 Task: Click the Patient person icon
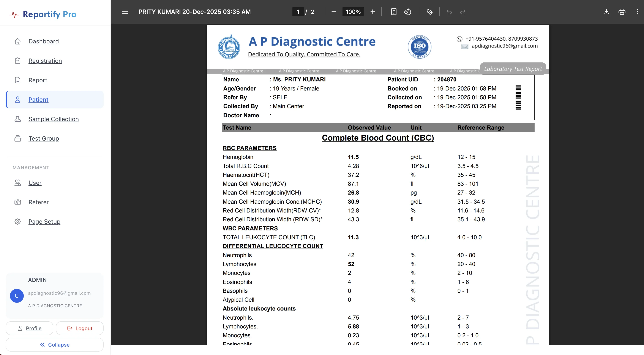click(17, 100)
